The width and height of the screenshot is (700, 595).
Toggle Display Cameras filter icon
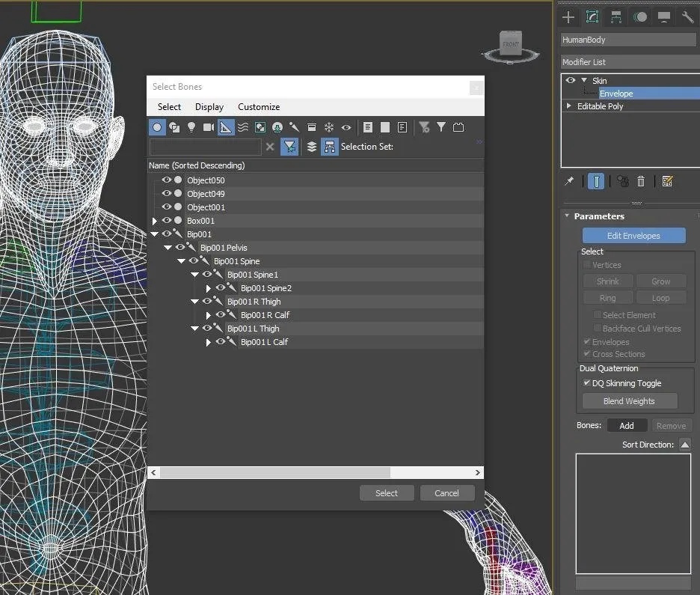[x=209, y=127]
